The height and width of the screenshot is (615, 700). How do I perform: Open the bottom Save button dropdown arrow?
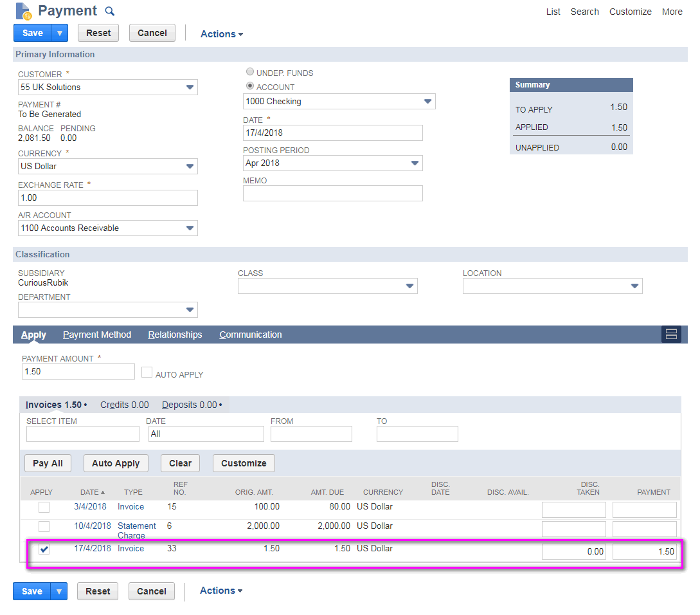(x=58, y=591)
